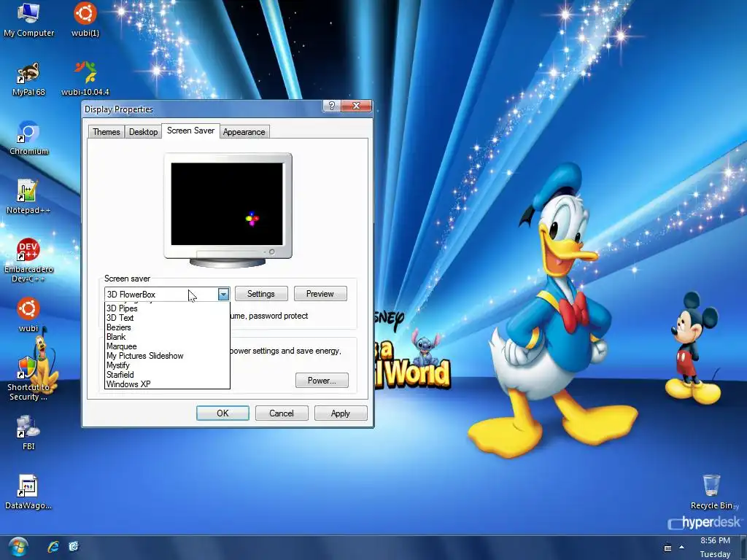Select the DataWago desktop shortcut

pos(28,492)
